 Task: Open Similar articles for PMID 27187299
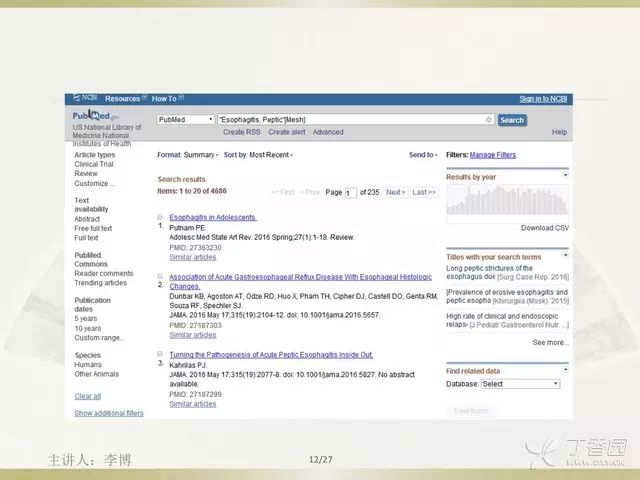pyautogui.click(x=193, y=404)
